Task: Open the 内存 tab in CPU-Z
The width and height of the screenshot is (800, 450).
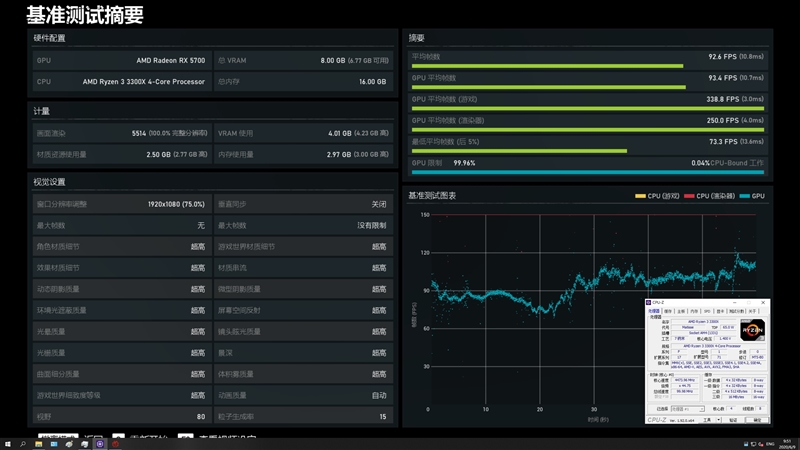Action: [x=694, y=311]
